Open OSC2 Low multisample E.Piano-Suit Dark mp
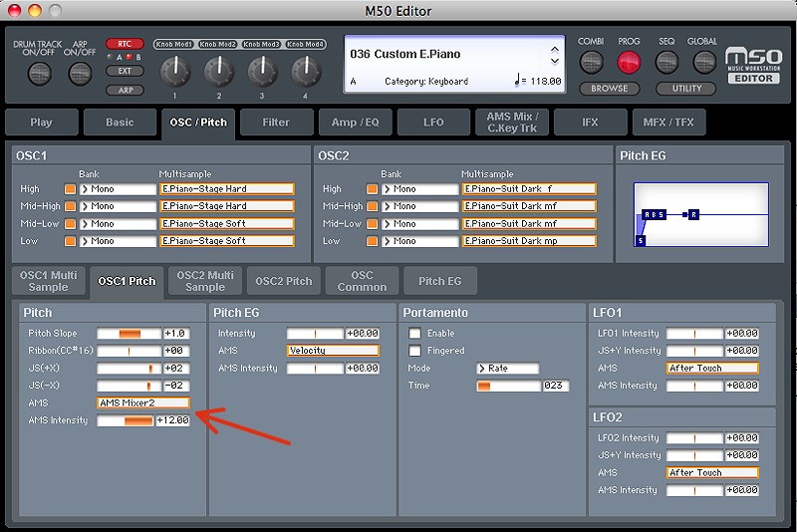The width and height of the screenshot is (797, 532). (x=529, y=241)
